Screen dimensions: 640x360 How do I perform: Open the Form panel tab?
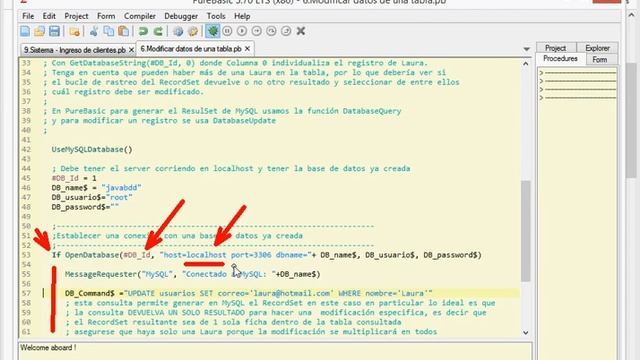point(600,60)
